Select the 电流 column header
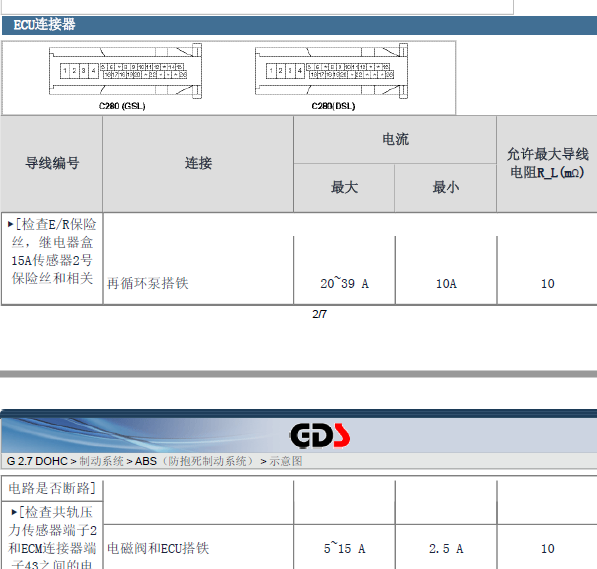 click(395, 139)
